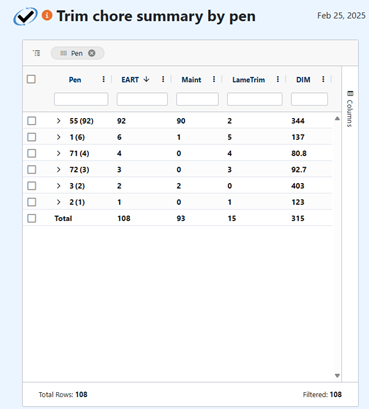369x409 pixels.
Task: Expand the 3 (2) pen group
Action: [59, 186]
